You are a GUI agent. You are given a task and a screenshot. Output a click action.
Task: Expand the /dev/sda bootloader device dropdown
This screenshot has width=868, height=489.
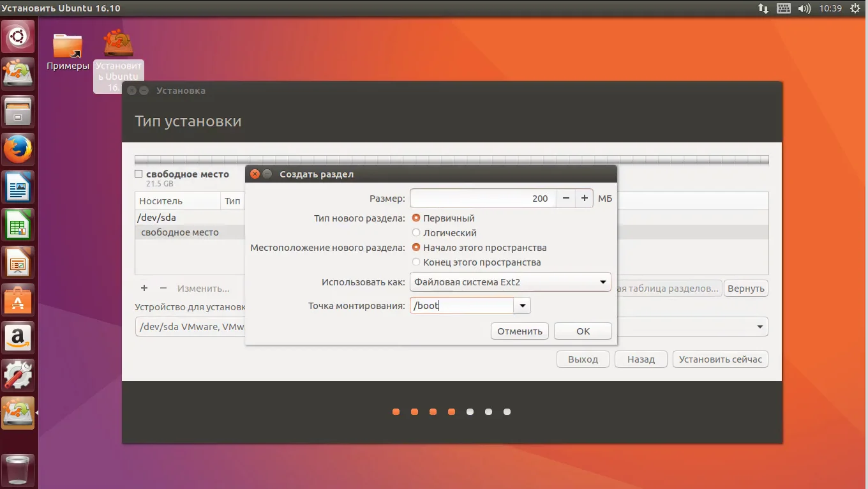759,327
